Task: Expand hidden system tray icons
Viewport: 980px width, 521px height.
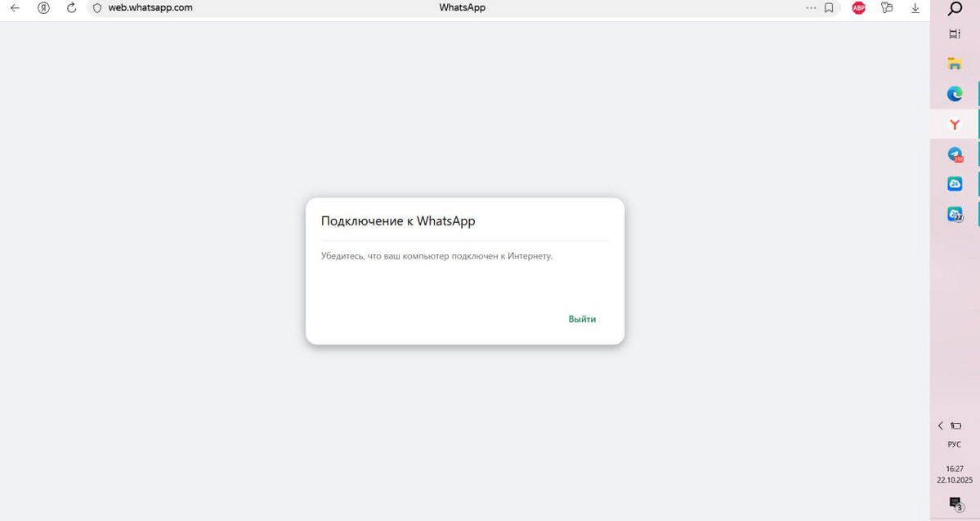Action: click(x=940, y=425)
